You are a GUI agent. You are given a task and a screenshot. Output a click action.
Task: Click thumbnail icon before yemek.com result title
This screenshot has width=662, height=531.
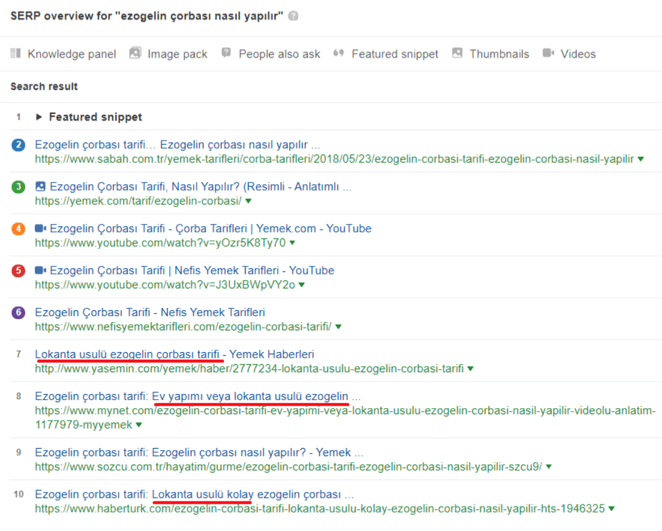(40, 186)
